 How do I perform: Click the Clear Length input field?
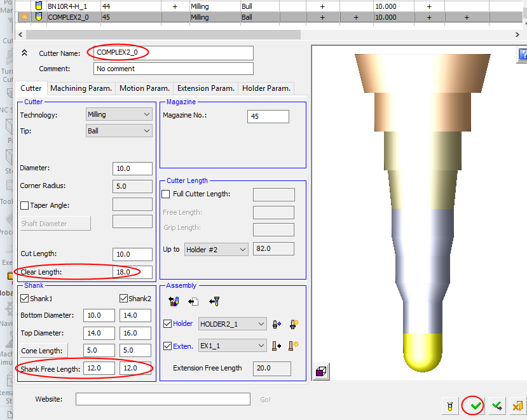(x=132, y=272)
